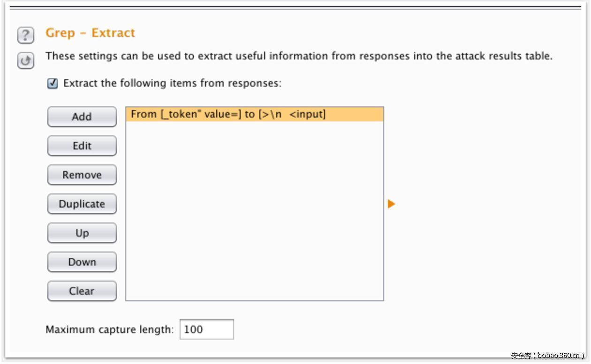
Task: Click the horizontal separator above the section
Action: coord(295,8)
